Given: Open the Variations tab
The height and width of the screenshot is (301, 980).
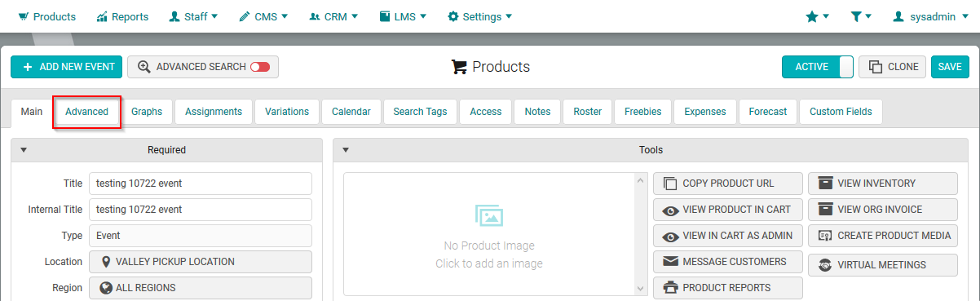Looking at the screenshot, I should pyautogui.click(x=287, y=112).
